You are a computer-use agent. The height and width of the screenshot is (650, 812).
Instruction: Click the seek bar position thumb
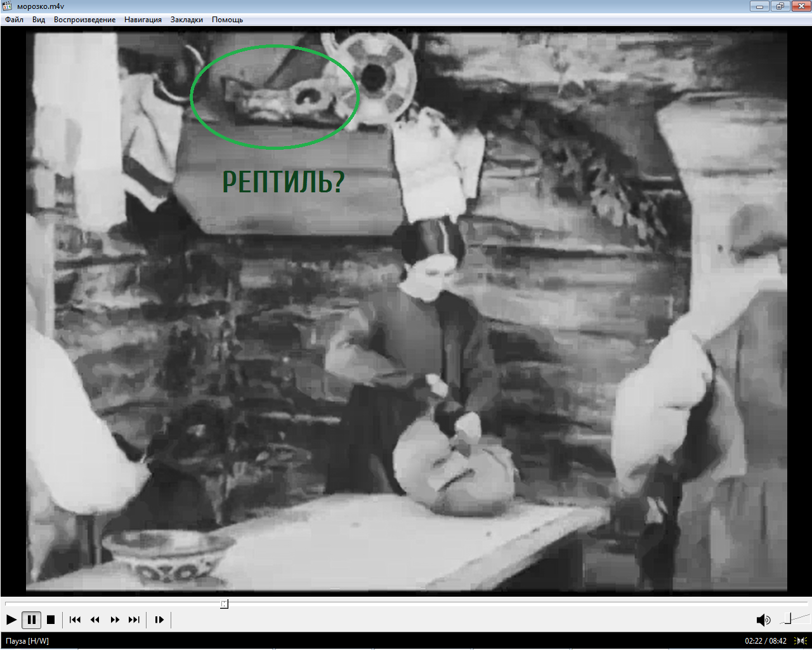click(225, 604)
